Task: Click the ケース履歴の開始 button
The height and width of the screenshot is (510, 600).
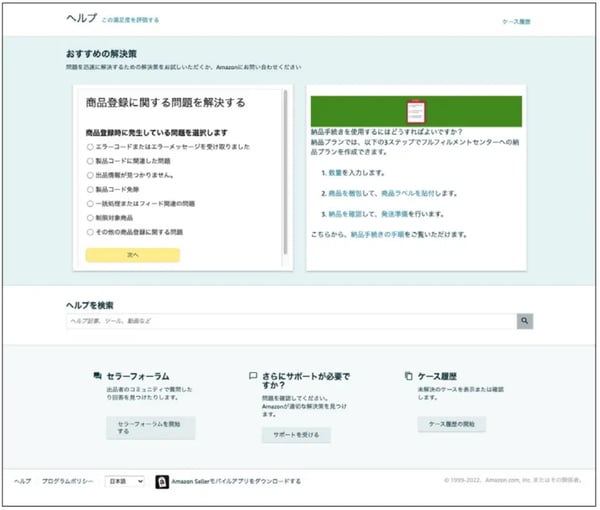Action: [x=452, y=424]
